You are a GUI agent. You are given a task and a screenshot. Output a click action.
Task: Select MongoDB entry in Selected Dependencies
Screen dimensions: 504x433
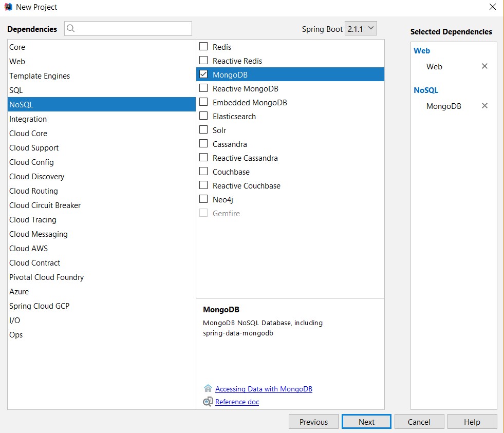pos(443,106)
